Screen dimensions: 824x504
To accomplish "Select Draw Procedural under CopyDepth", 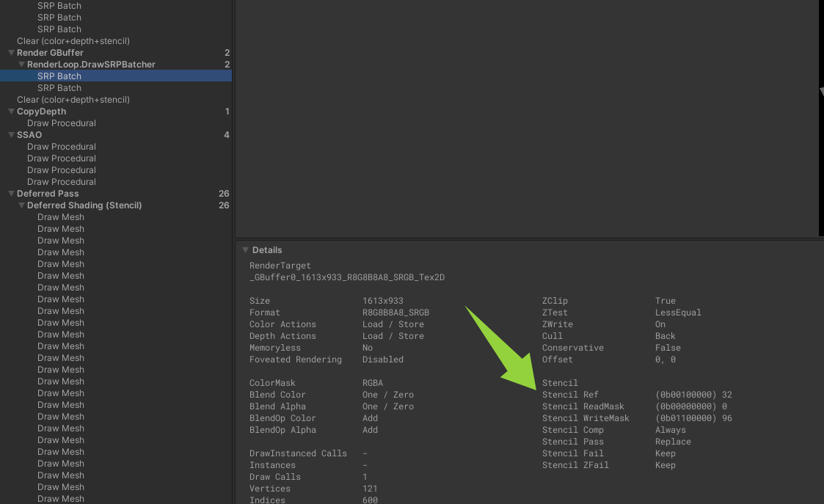I will coord(62,123).
